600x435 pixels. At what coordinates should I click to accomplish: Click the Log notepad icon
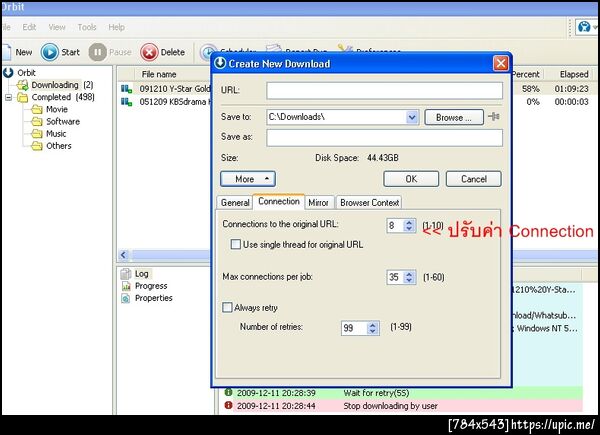click(126, 274)
